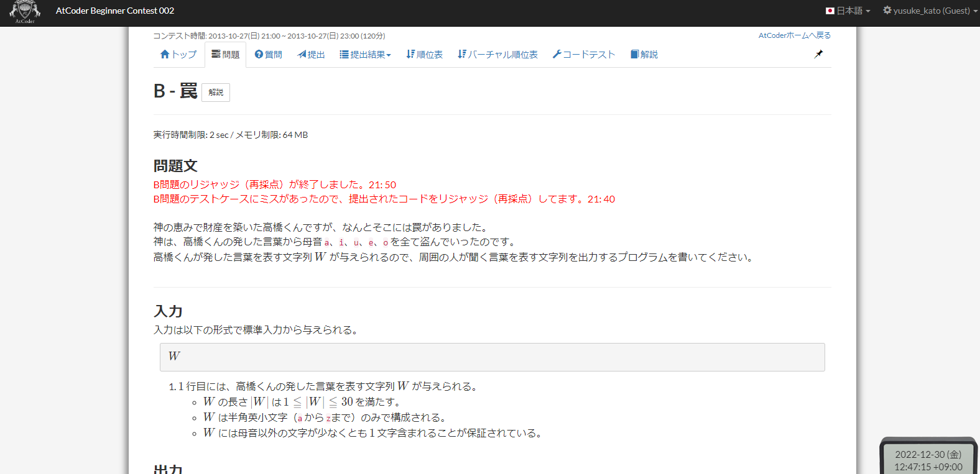Open the バーチャル順位表 tab
The height and width of the screenshot is (474, 980).
point(498,55)
